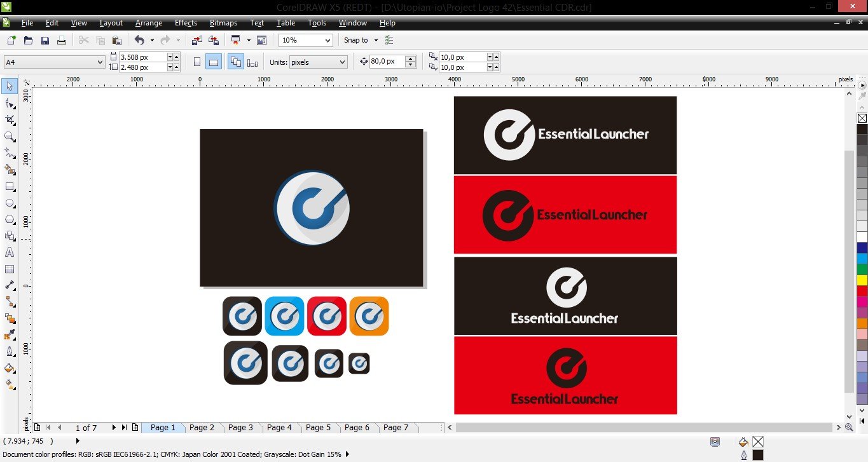
Task: Expand the undo history arrow
Action: [152, 40]
